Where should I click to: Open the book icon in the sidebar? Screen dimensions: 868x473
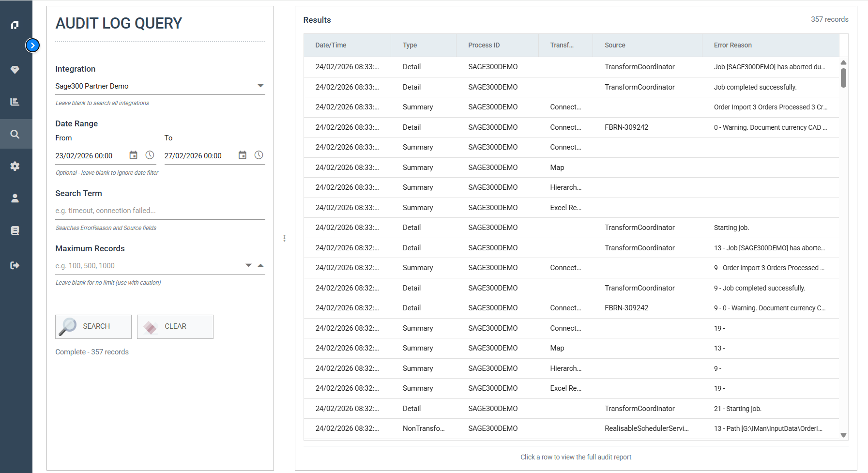pyautogui.click(x=15, y=230)
